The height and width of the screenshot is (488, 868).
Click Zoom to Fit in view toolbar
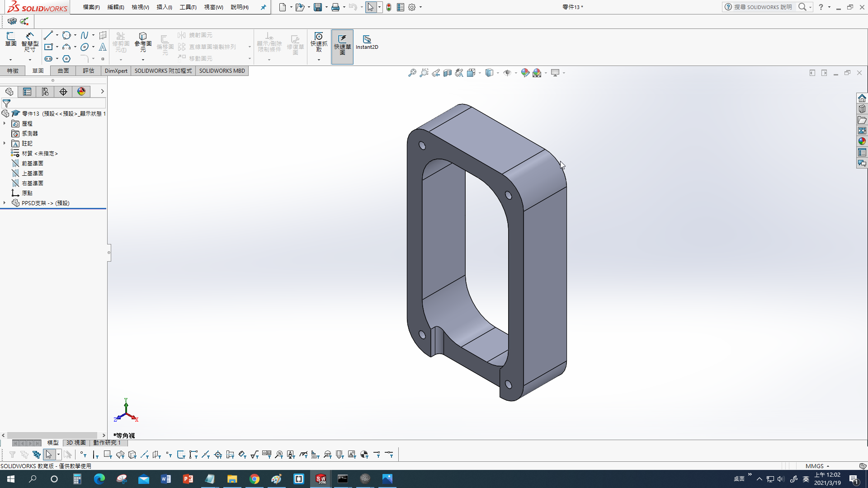pos(412,73)
